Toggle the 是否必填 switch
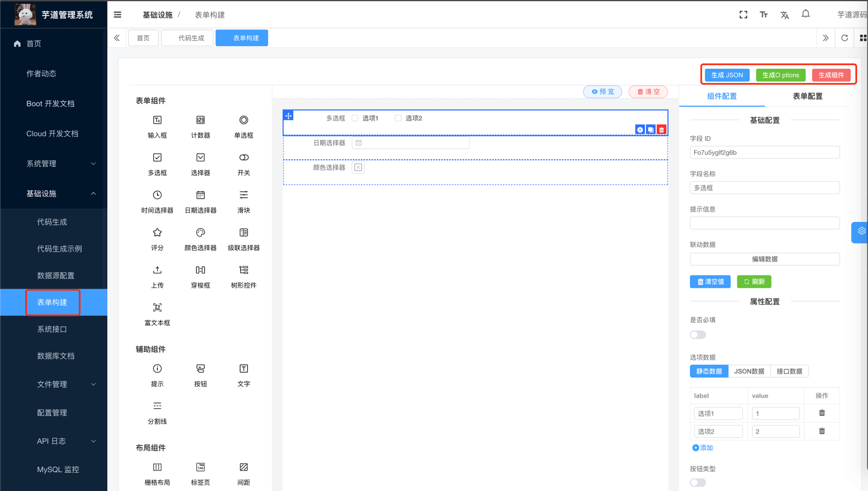The width and height of the screenshot is (868, 491). [698, 334]
